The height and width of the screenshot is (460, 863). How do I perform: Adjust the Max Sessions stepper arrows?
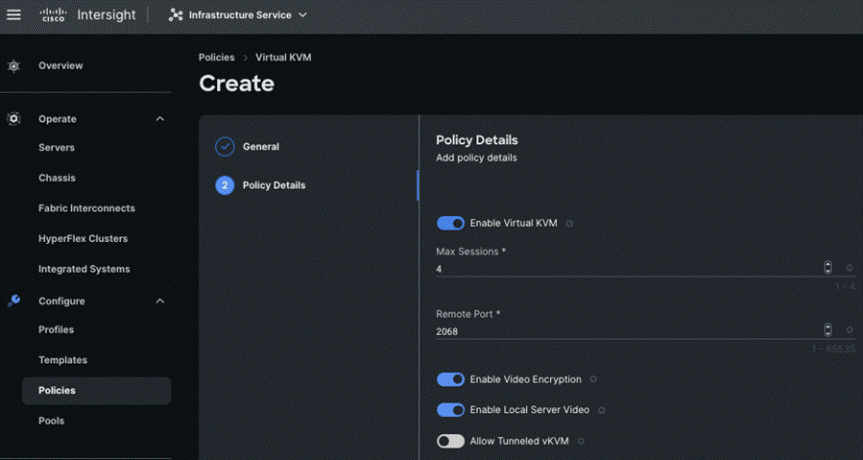pos(828,267)
